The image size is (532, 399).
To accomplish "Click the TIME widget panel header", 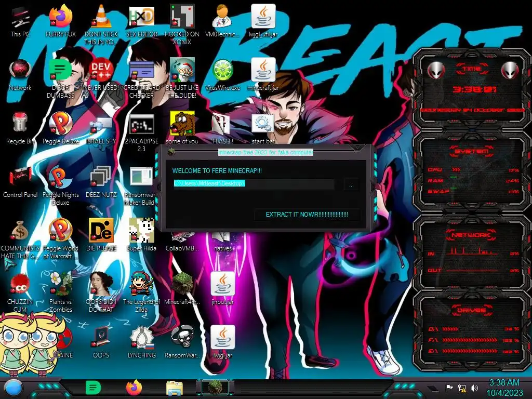I will click(x=472, y=69).
